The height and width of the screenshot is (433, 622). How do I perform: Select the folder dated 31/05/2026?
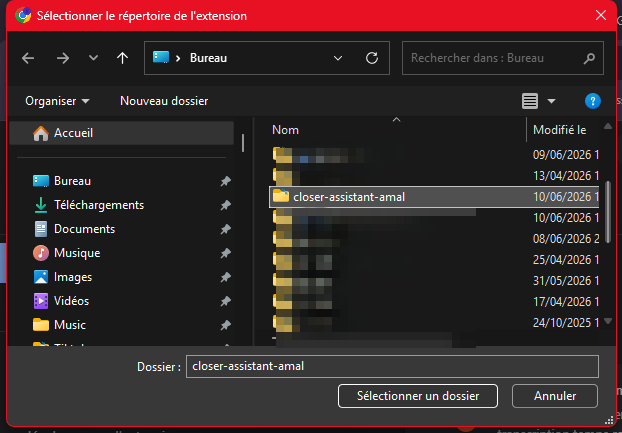pos(434,281)
